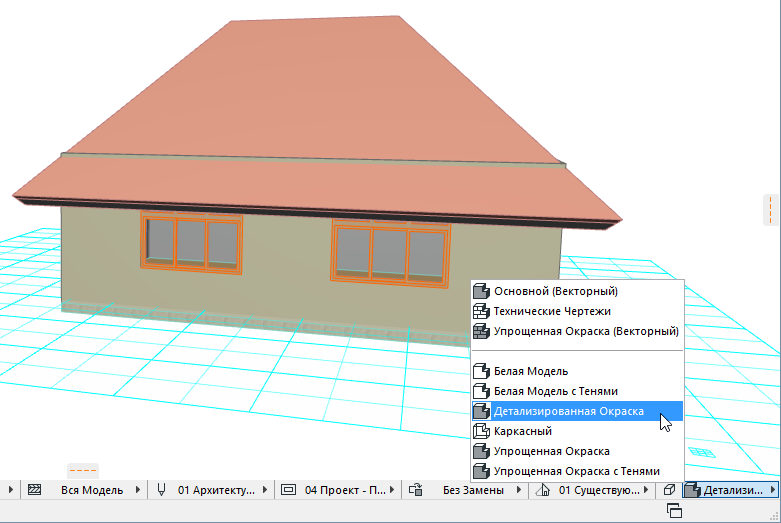
Task: Expand arrow after 04 Проект - П...
Action: coord(392,490)
